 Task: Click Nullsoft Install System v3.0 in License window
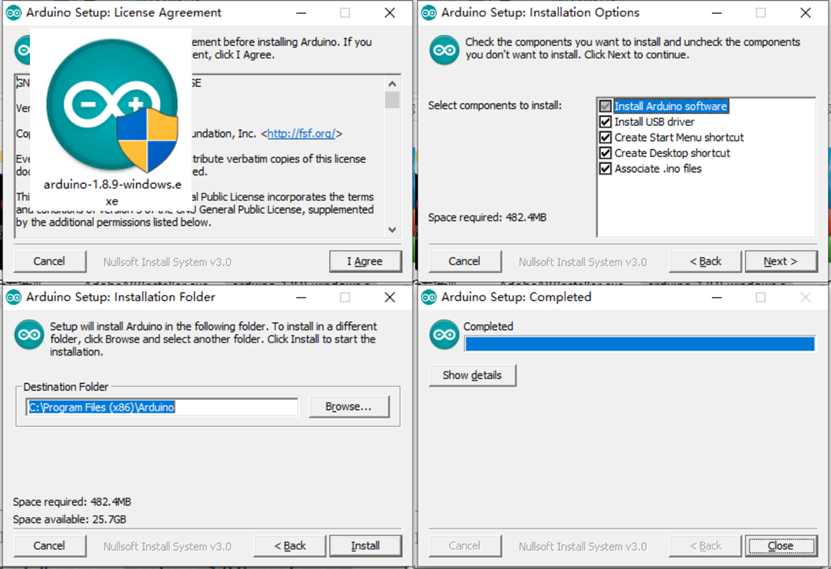[x=167, y=262]
